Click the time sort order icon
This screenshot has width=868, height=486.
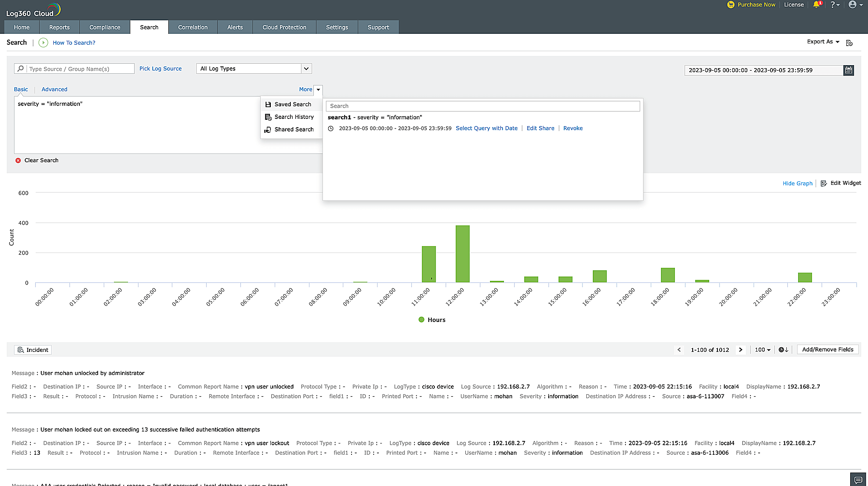pos(783,350)
